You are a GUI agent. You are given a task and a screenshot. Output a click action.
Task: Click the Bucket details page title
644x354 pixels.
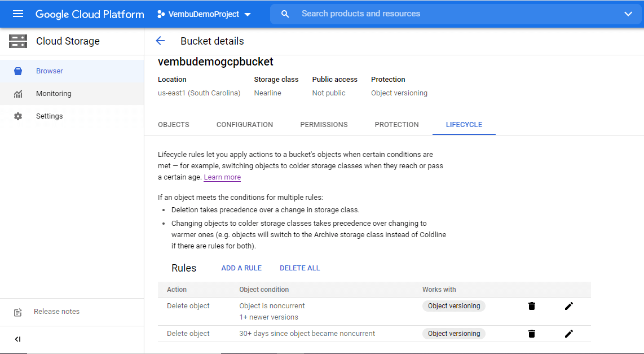pos(213,41)
